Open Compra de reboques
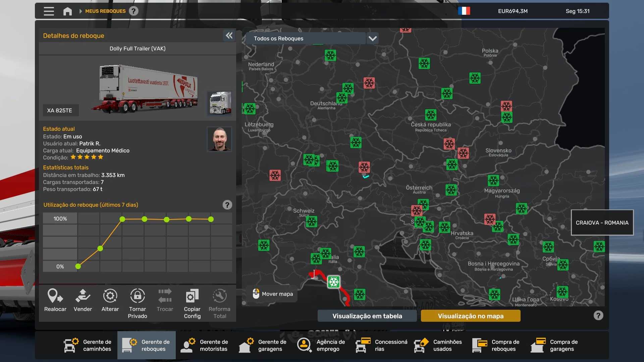Viewport: 644px width, 362px height. pyautogui.click(x=496, y=345)
